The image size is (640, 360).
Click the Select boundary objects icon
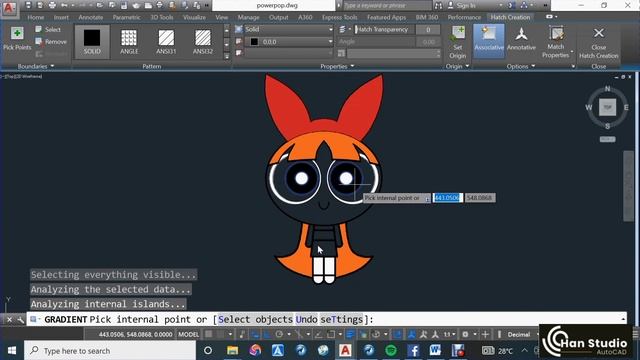click(x=38, y=29)
